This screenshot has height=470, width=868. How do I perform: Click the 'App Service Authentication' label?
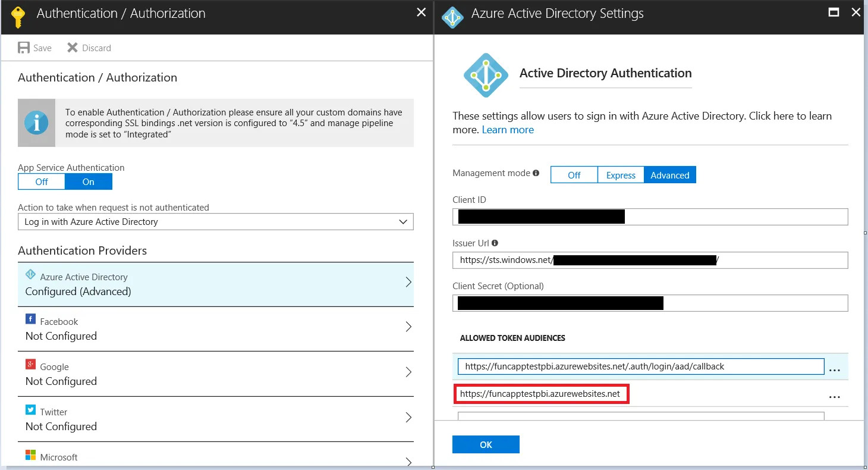point(71,168)
